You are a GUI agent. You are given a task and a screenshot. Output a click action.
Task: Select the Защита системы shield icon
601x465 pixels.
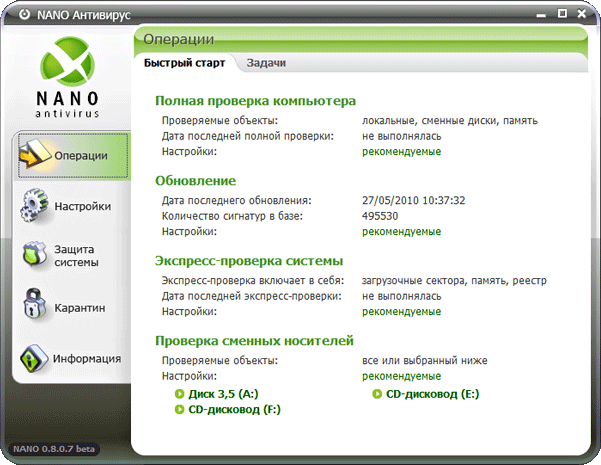[36, 255]
